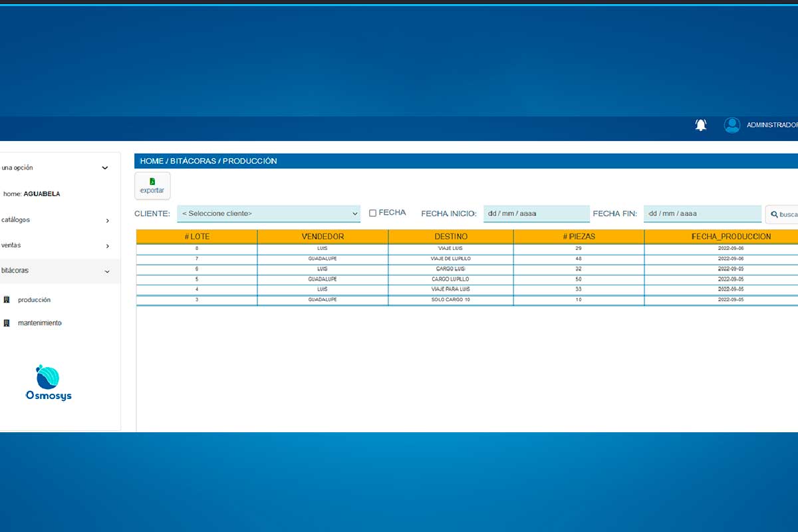
Task: Click the Osmosys logo
Action: click(49, 383)
